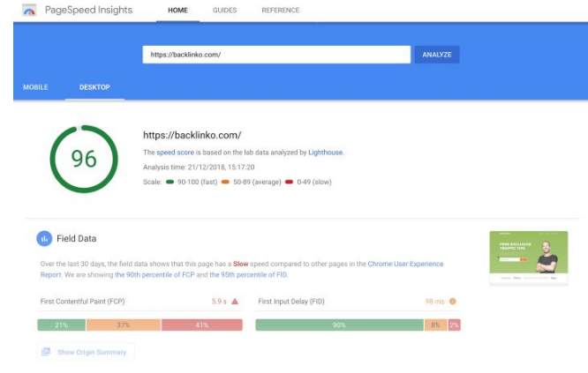
Task: Click the First Input Delay (FID) label
Action: coord(291,302)
